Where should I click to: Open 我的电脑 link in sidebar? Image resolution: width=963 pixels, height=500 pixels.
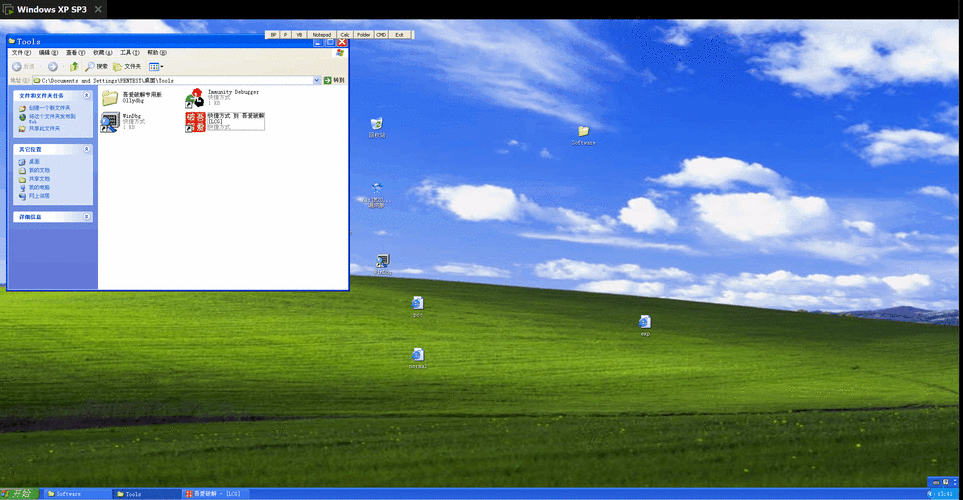point(39,187)
